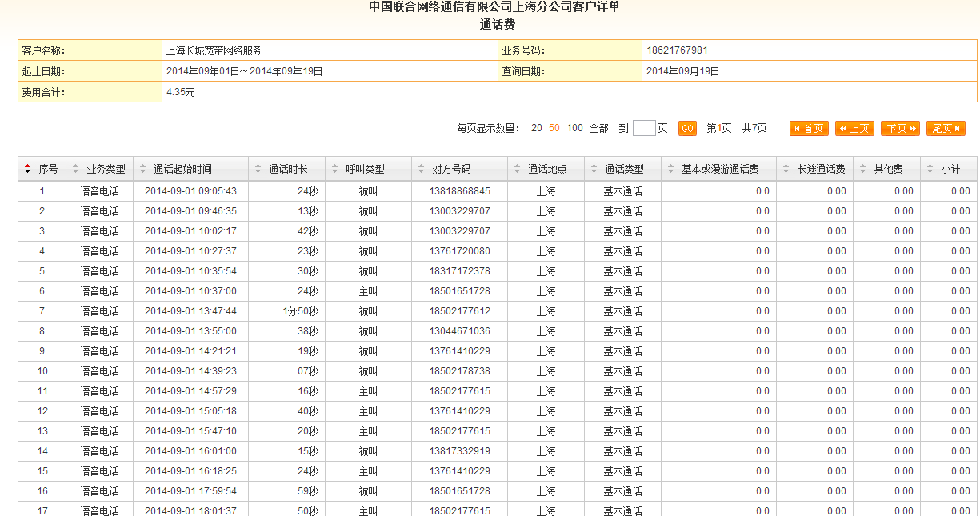This screenshot has width=980, height=516.
Task: Click sort arrows in 长途通话费 header
Action: click(786, 170)
